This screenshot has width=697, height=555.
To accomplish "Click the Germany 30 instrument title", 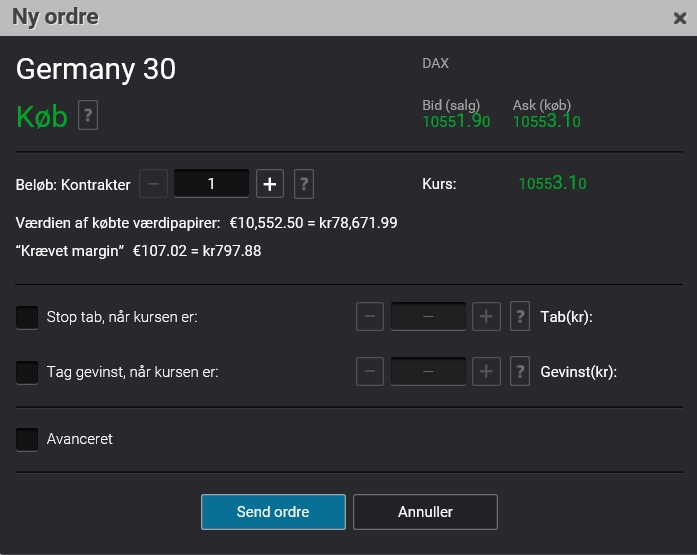I will pyautogui.click(x=96, y=69).
